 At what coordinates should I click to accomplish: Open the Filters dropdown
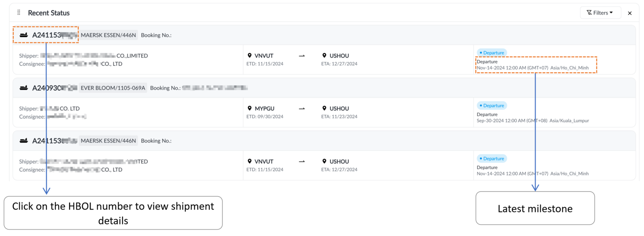tap(600, 13)
